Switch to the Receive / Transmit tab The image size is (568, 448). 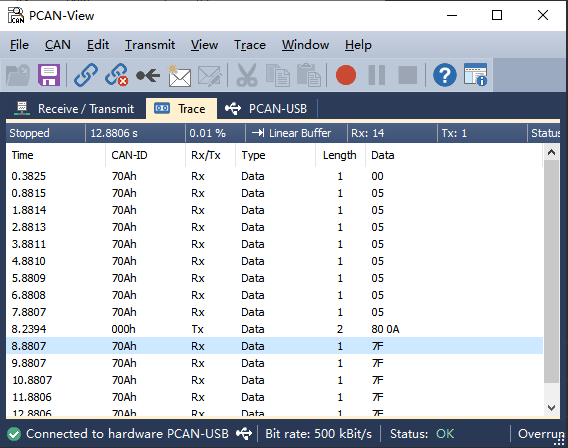[74, 109]
